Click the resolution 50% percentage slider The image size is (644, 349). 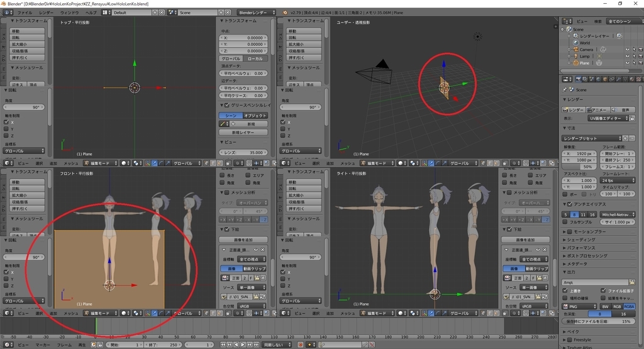click(x=579, y=167)
